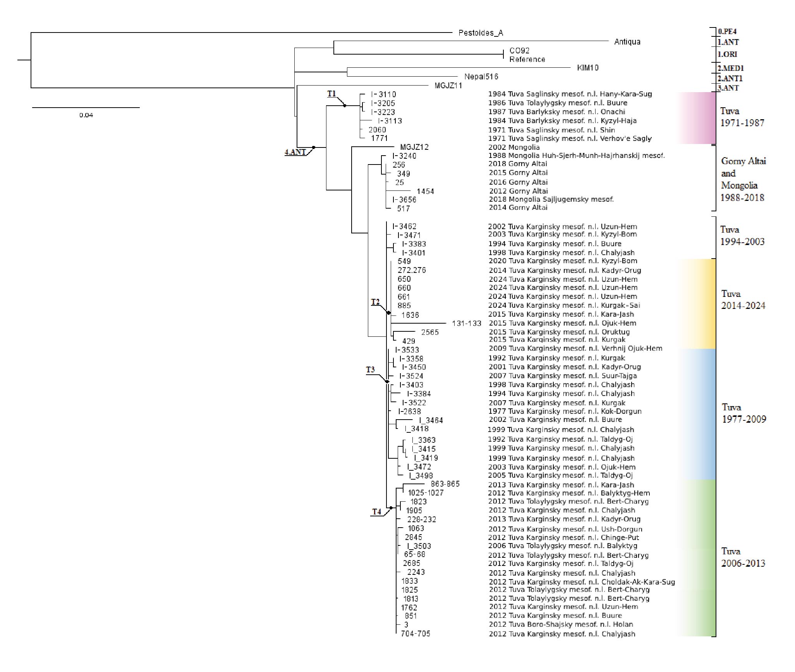The width and height of the screenshot is (795, 672).
Task: Click the T2 node label
Action: 375,302
